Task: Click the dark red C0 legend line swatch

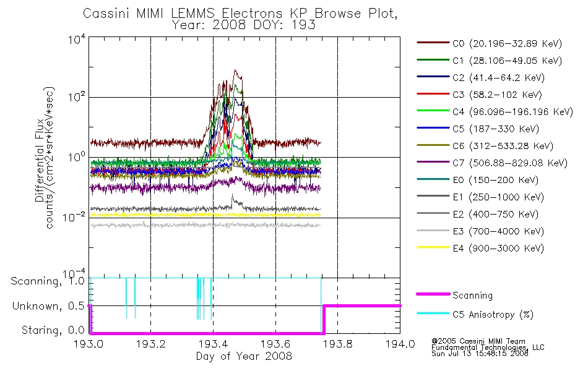Action: pyautogui.click(x=433, y=43)
